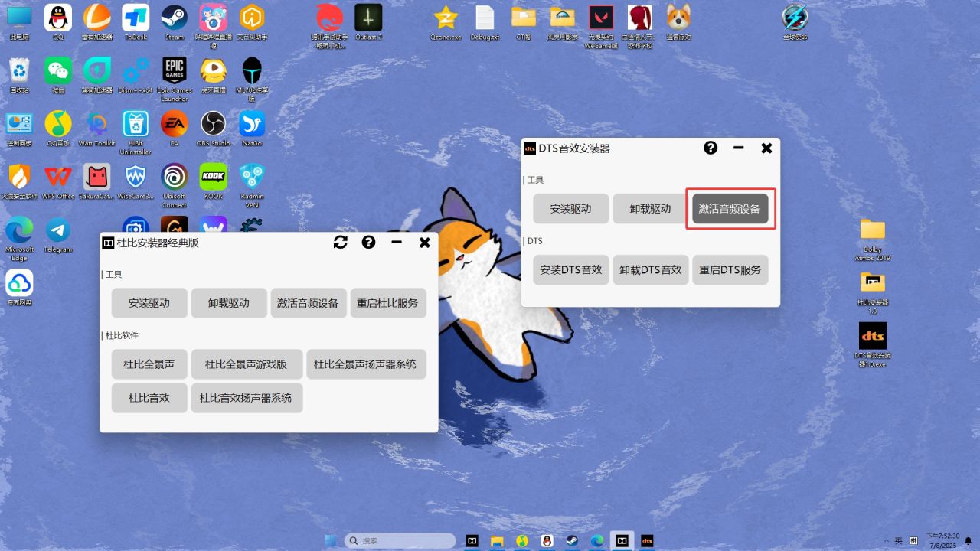
Task: Click the 安装DTS音效 button
Action: (571, 270)
